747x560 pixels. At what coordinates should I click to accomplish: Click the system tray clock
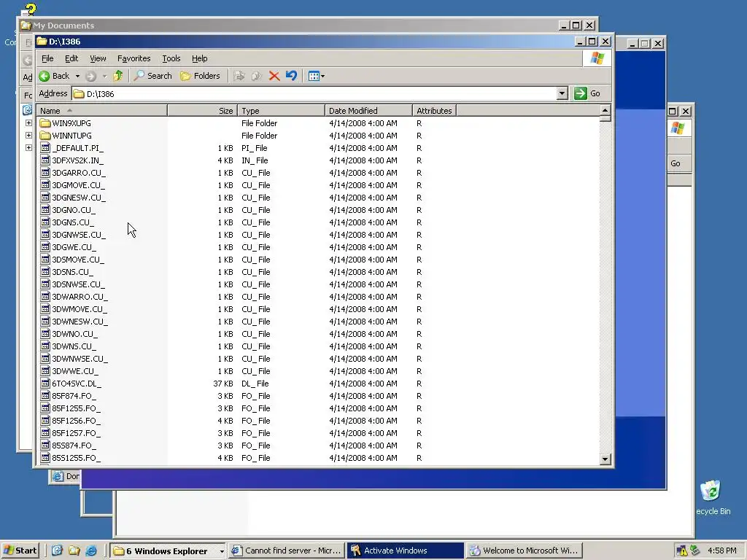[721, 551]
